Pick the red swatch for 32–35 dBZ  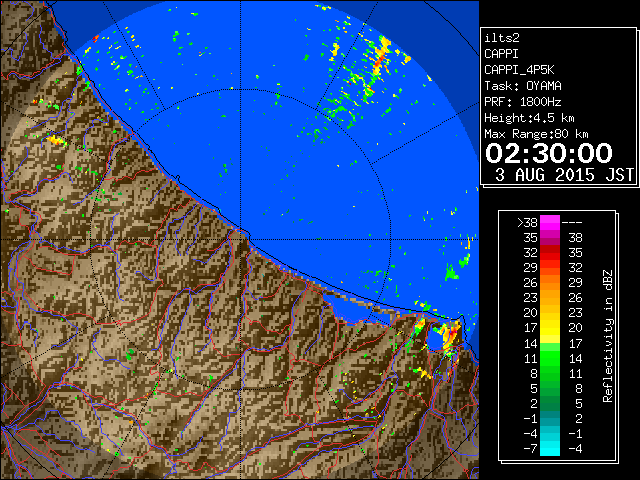(x=550, y=253)
